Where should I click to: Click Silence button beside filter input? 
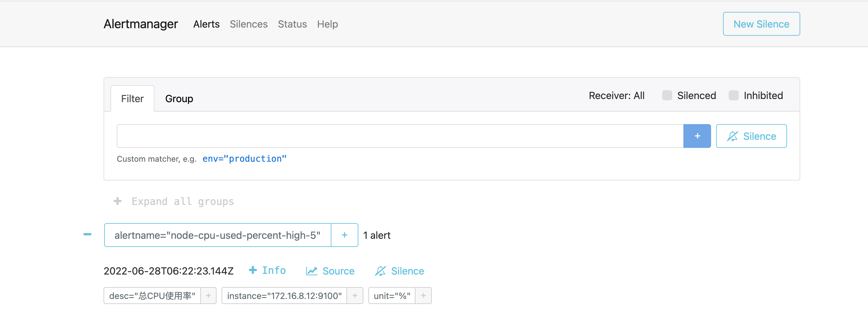tap(751, 136)
